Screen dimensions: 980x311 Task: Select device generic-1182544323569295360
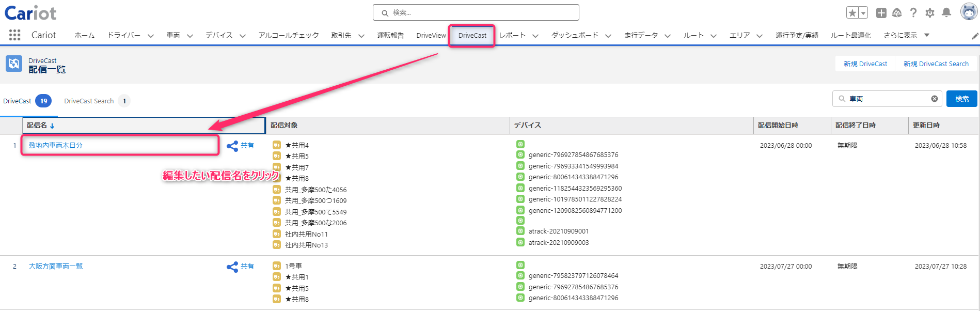coord(575,188)
